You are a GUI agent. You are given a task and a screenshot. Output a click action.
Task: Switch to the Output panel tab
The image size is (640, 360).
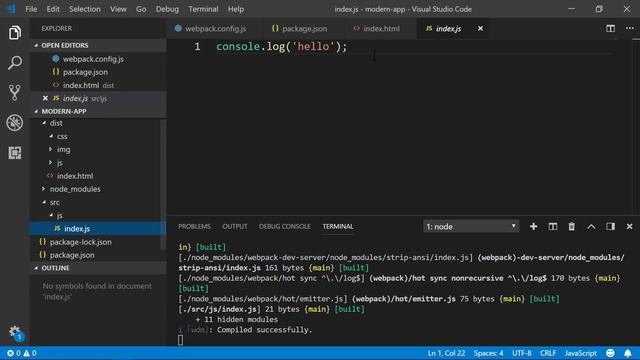235,227
